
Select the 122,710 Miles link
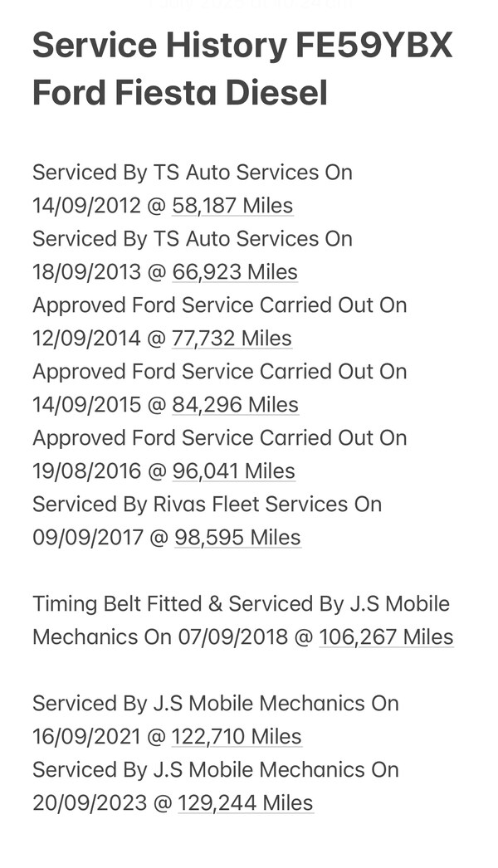point(237,737)
